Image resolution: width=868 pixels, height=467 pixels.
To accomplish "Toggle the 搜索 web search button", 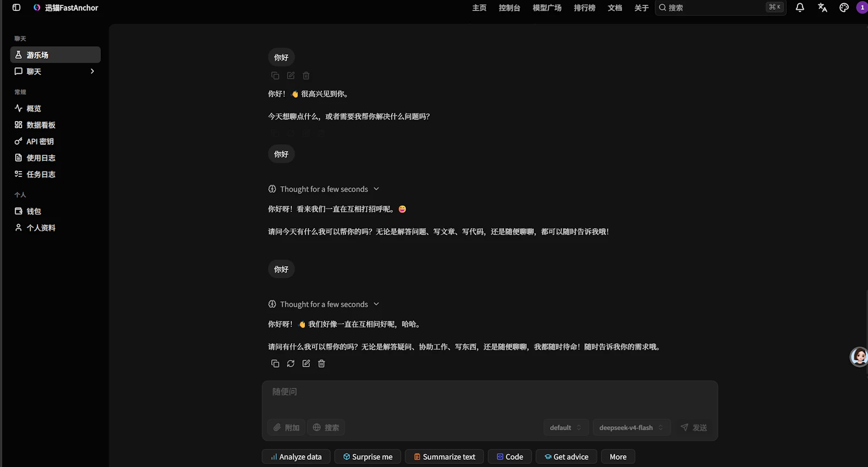I will (326, 427).
